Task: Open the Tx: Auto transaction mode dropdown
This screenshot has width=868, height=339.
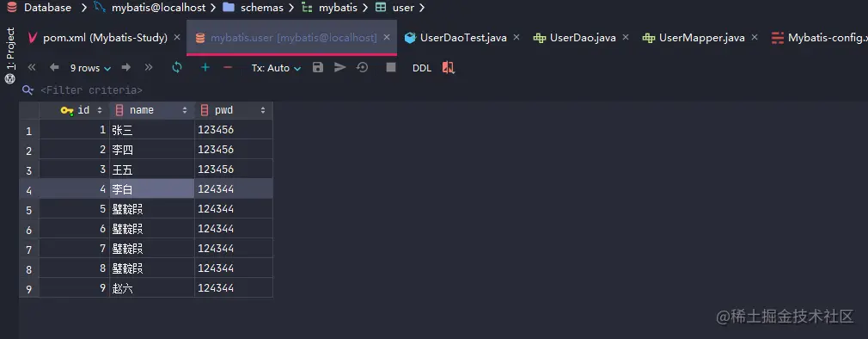Action: [276, 68]
